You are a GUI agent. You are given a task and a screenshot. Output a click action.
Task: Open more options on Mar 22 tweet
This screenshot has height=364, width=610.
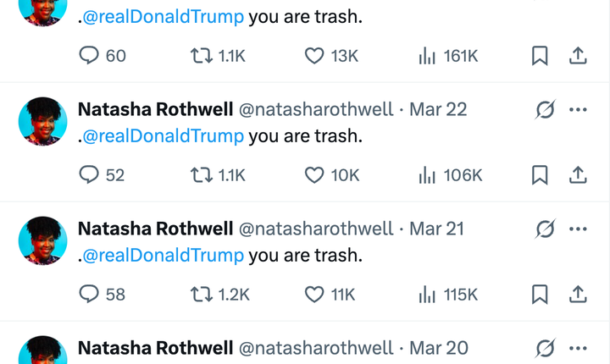click(x=579, y=110)
